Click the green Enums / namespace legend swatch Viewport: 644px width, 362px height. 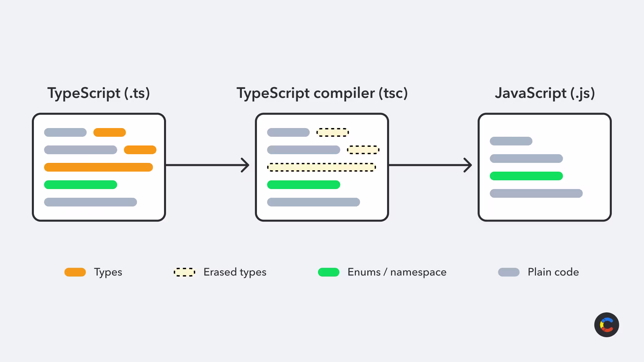coord(329,272)
